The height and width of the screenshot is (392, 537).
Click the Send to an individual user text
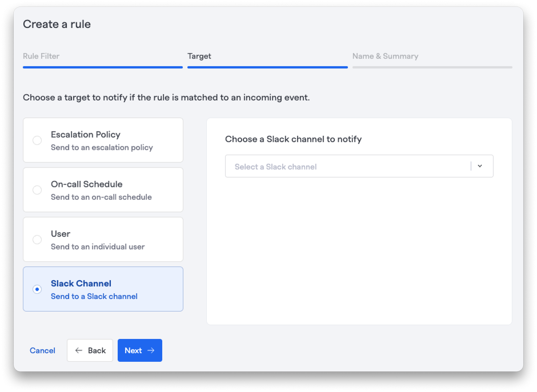pyautogui.click(x=98, y=247)
